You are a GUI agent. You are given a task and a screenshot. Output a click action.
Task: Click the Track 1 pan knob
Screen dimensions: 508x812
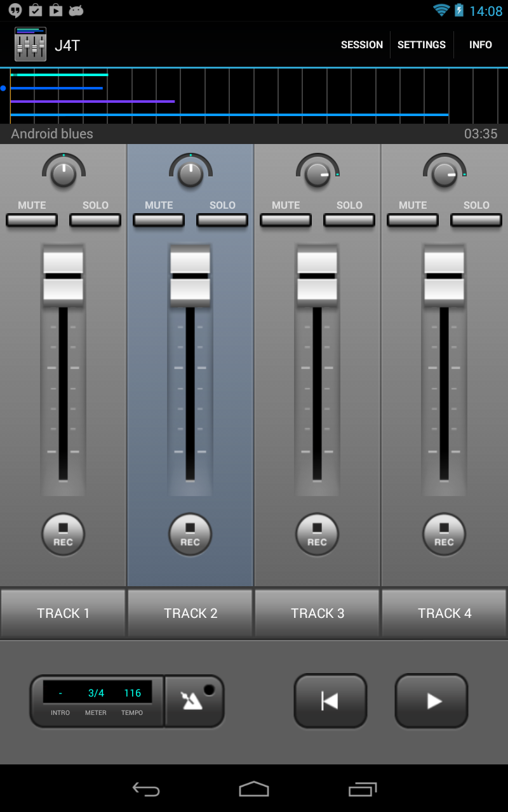click(x=63, y=174)
